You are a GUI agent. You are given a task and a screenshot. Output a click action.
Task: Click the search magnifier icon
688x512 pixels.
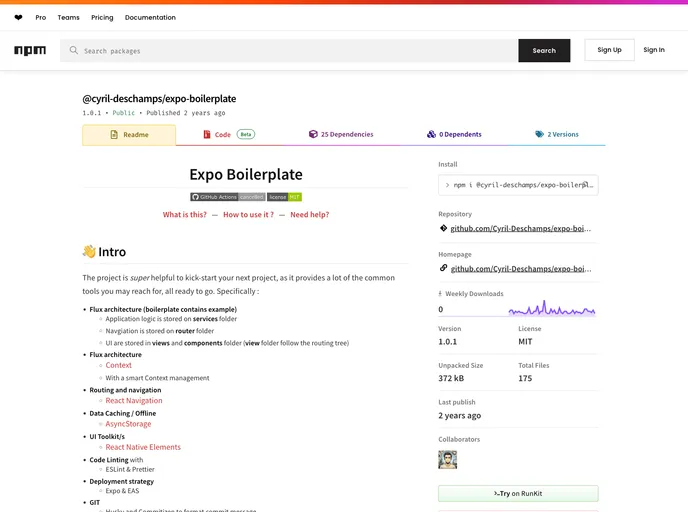(74, 50)
